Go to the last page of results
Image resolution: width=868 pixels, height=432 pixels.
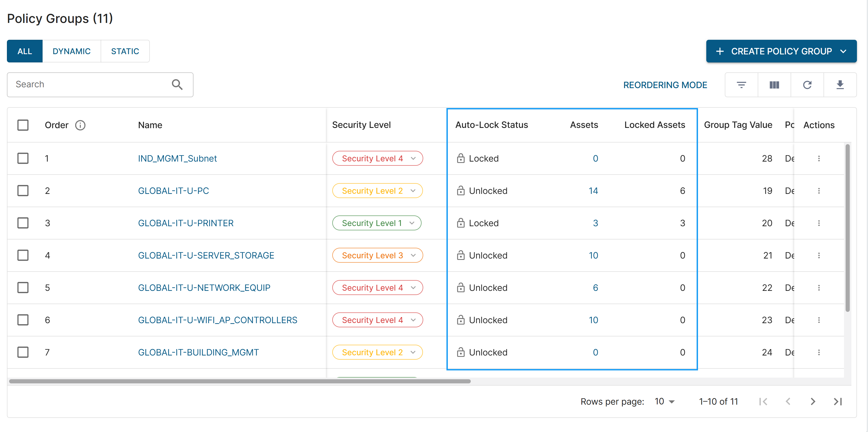838,401
